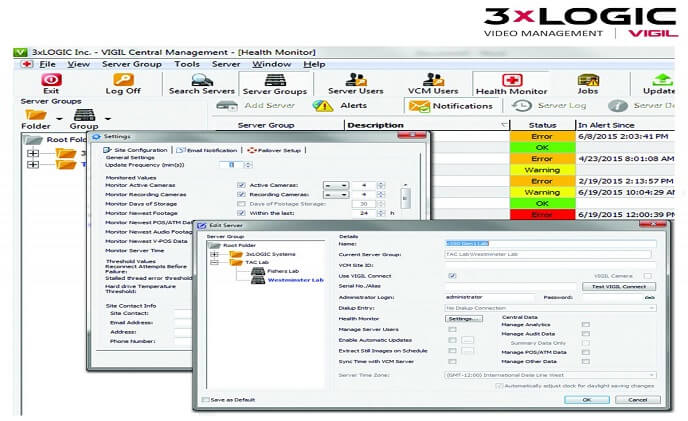Open the Help menu
Image resolution: width=688 pixels, height=421 pixels.
tap(314, 64)
